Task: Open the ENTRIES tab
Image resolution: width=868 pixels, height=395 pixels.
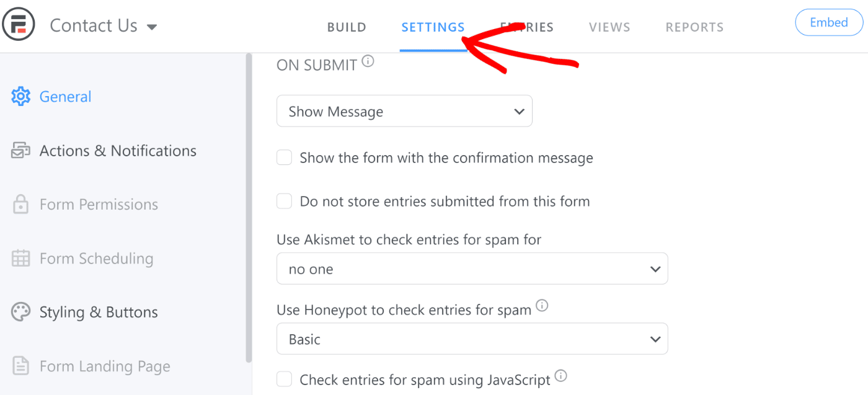Action: 526,27
